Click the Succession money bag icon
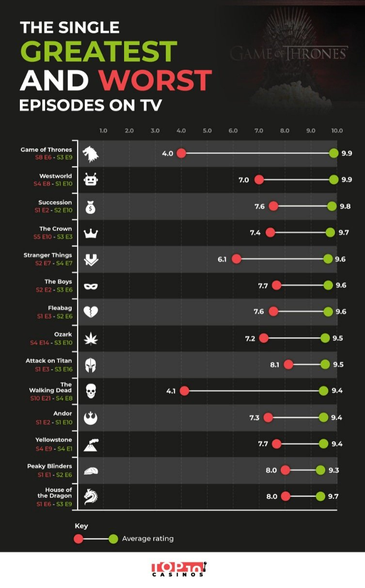Screen dimensions: 365x588 (x=91, y=207)
